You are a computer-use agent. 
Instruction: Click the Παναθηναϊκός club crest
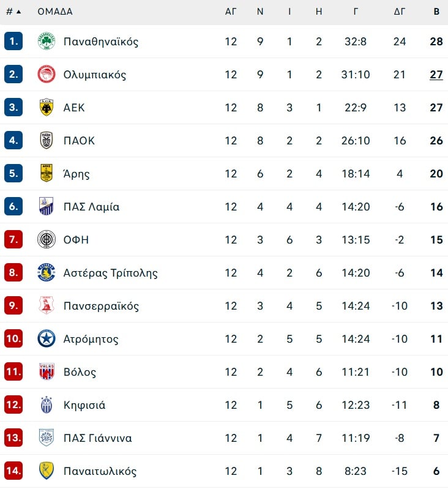click(x=47, y=41)
